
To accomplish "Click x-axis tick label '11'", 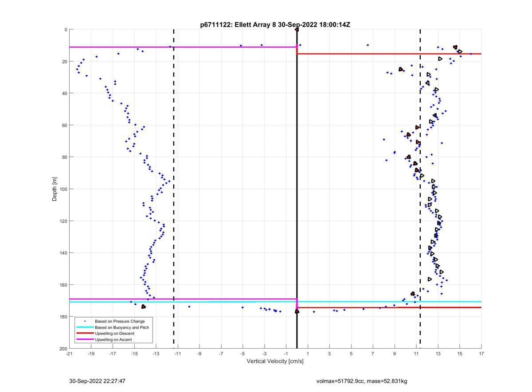I will 416,353.
